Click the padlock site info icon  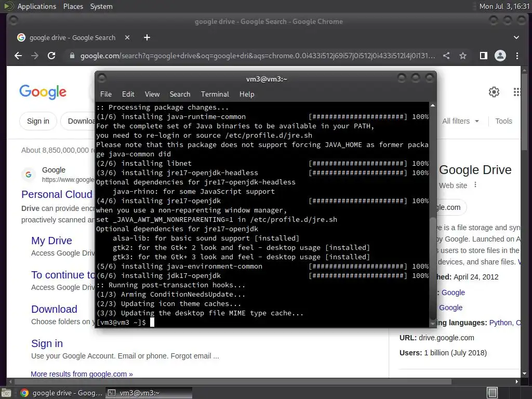pyautogui.click(x=72, y=56)
